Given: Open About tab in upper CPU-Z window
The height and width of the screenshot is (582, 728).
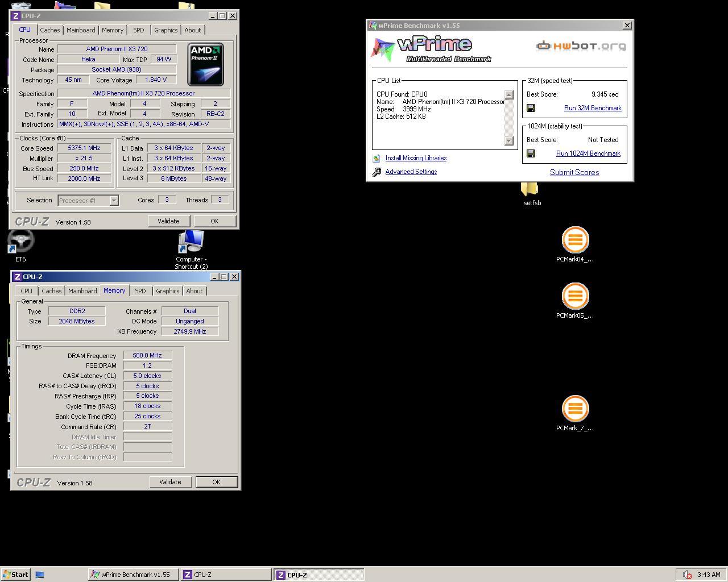Looking at the screenshot, I should coord(193,30).
